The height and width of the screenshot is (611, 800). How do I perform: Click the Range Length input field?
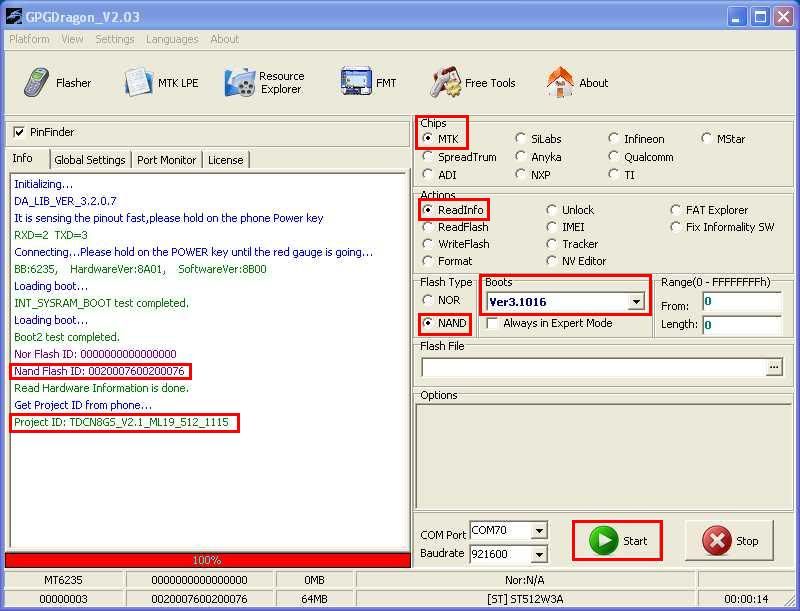pyautogui.click(x=742, y=325)
